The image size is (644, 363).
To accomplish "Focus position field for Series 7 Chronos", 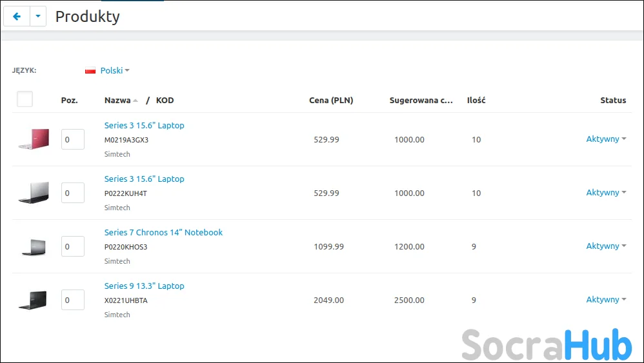I will pyautogui.click(x=73, y=246).
